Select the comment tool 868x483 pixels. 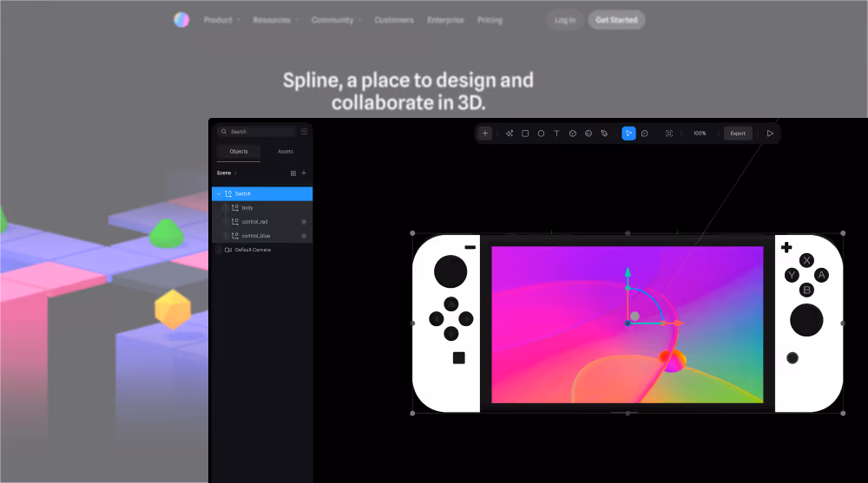pyautogui.click(x=645, y=134)
